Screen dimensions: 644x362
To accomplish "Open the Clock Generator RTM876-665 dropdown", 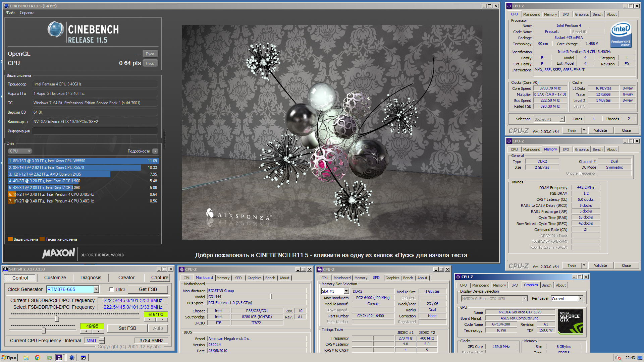I will point(96,289).
